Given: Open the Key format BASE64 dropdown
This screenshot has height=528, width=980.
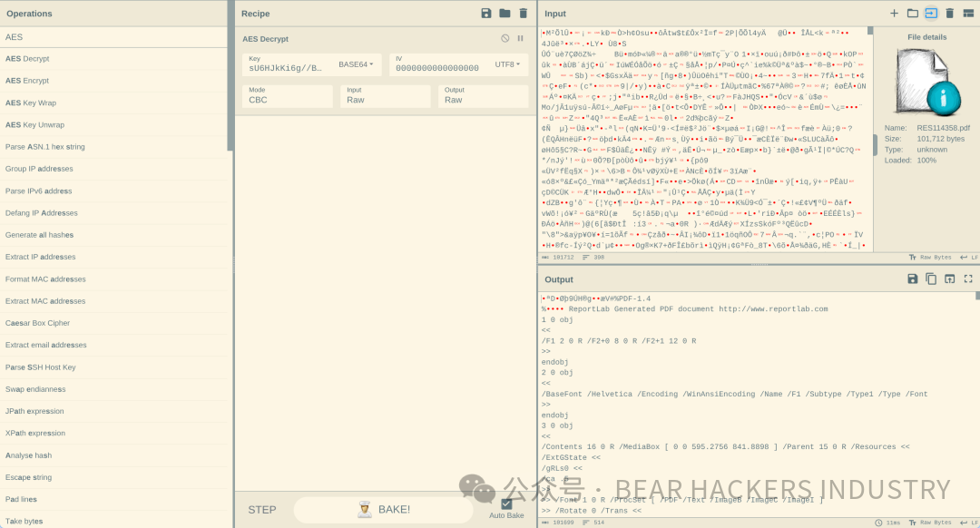Looking at the screenshot, I should coord(354,64).
